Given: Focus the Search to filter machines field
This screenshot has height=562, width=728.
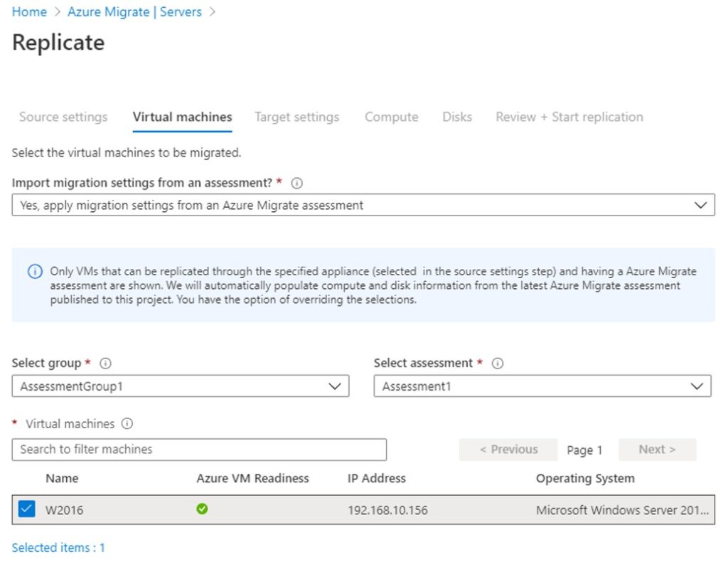Looking at the screenshot, I should [x=199, y=450].
